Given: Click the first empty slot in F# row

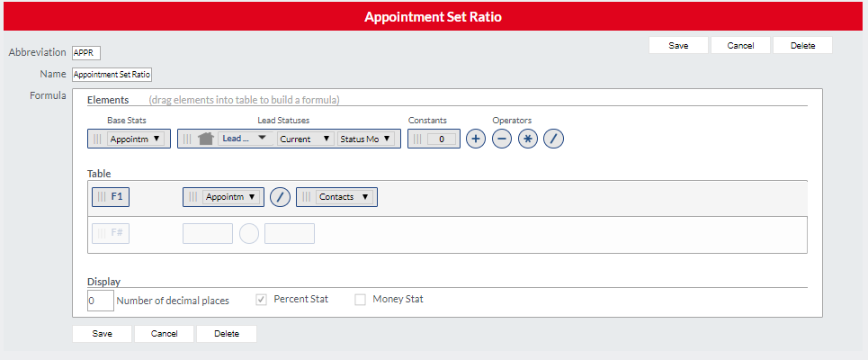Looking at the screenshot, I should click(x=208, y=233).
